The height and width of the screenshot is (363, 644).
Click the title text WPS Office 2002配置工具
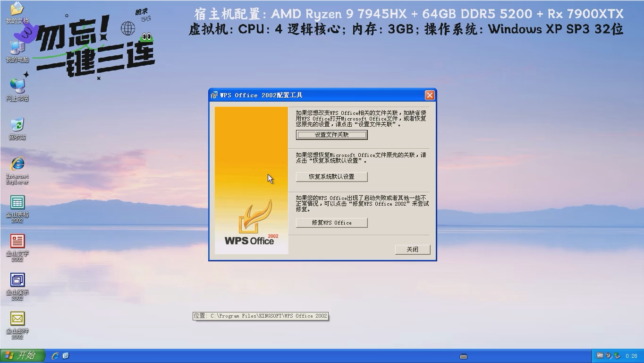262,95
